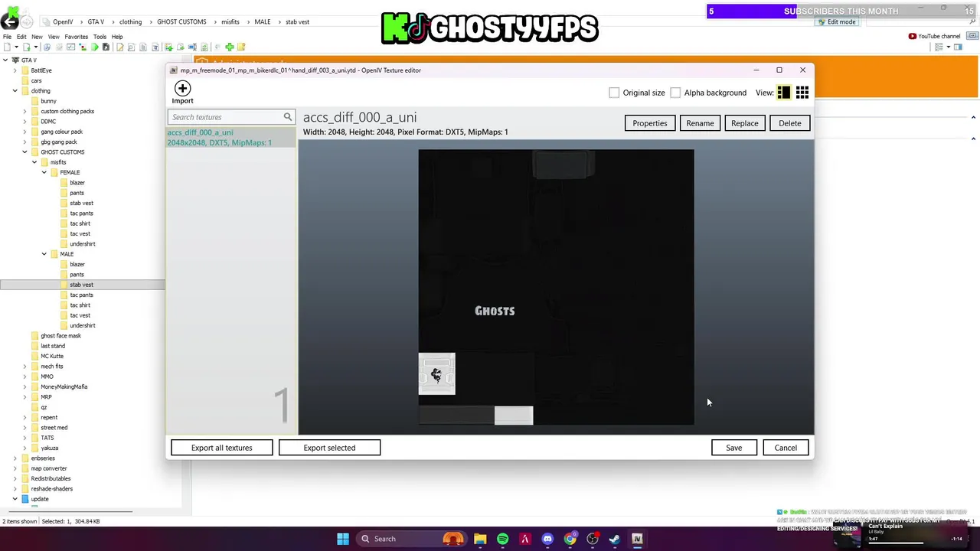Expand the update folder

[x=15, y=499]
